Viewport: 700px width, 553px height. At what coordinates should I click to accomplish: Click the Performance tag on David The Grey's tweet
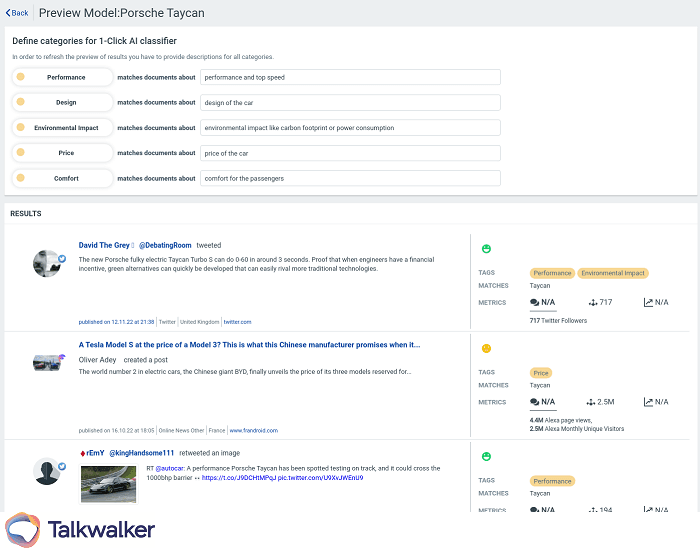pos(552,273)
